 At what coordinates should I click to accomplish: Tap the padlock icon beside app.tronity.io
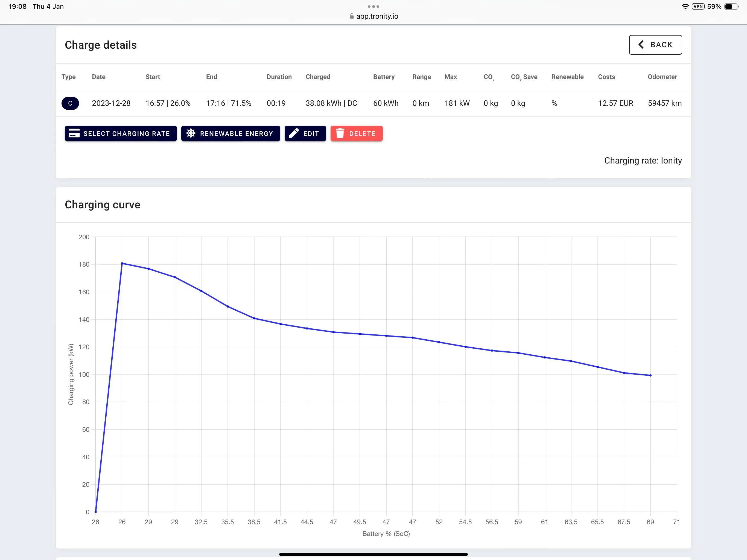352,16
